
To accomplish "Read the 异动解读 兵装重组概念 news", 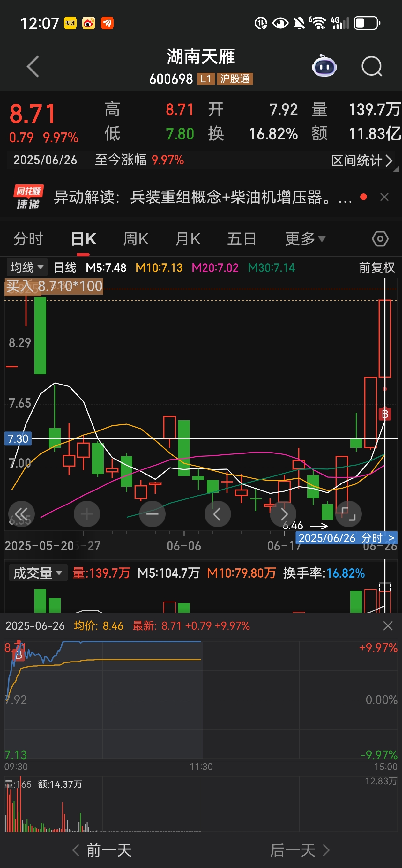I will click(x=202, y=197).
